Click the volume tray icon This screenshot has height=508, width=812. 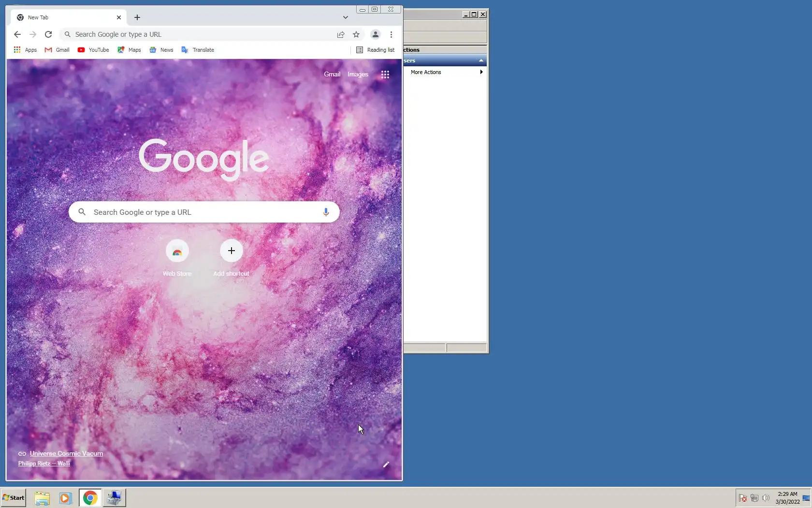click(766, 498)
